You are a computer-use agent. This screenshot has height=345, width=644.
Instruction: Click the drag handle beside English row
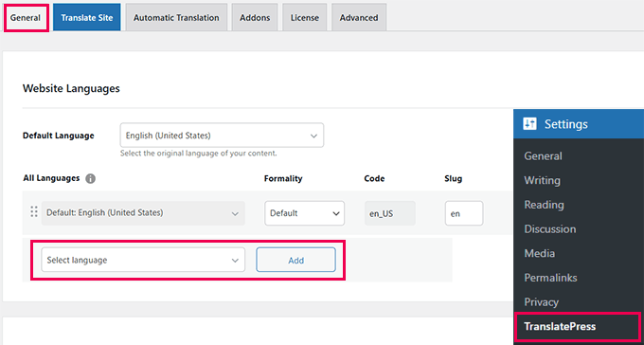point(34,211)
